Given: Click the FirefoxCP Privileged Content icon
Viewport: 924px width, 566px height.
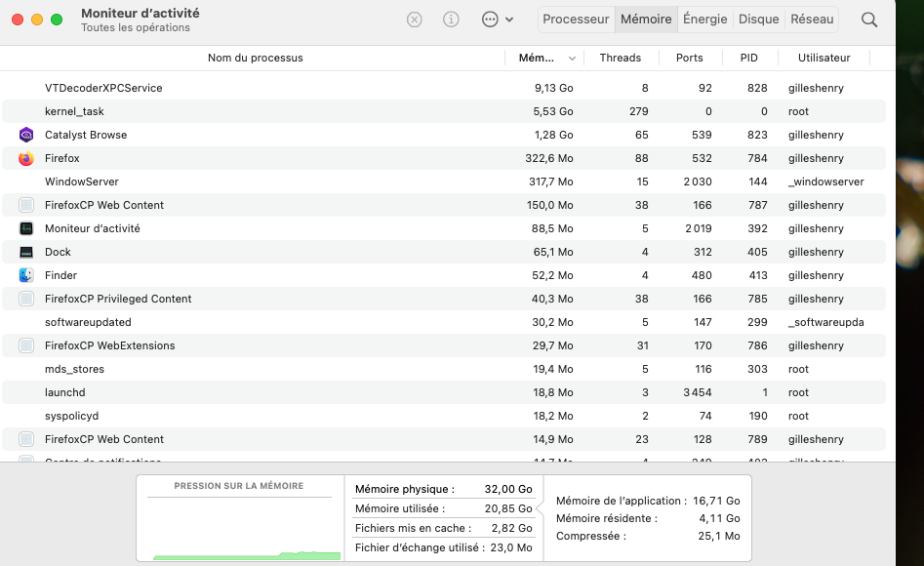Looking at the screenshot, I should [x=26, y=299].
